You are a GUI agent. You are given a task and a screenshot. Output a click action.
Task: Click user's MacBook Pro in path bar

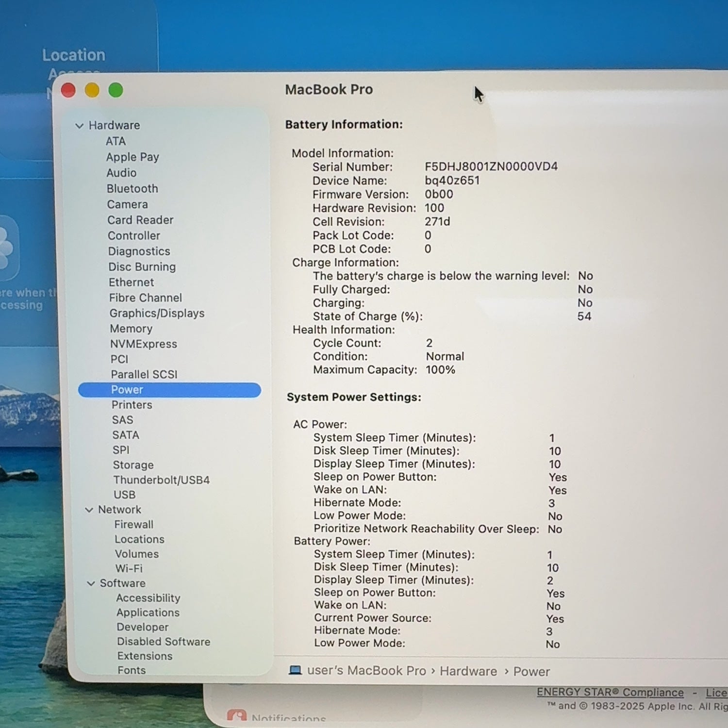(366, 671)
